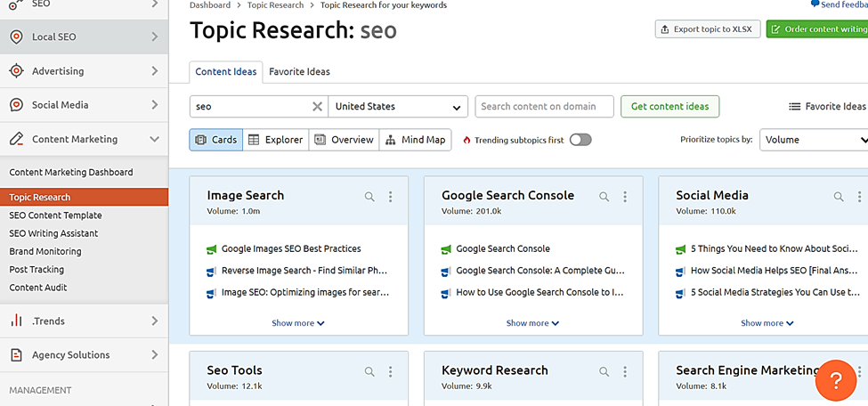This screenshot has width=868, height=406.
Task: Click the orange help question mark bubble
Action: (x=836, y=380)
